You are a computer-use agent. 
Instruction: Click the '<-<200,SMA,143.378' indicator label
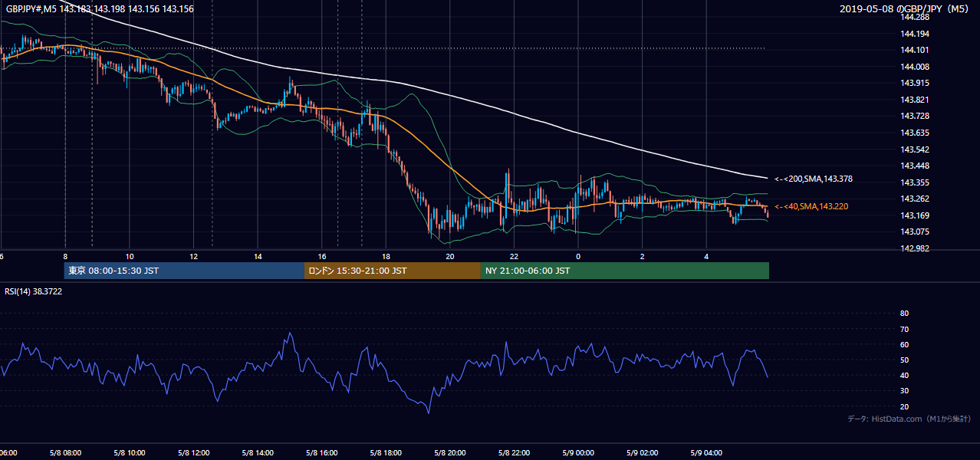814,179
